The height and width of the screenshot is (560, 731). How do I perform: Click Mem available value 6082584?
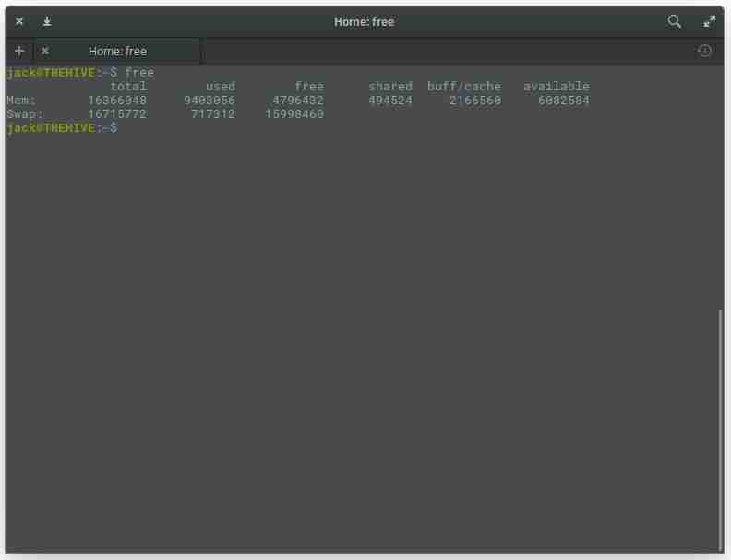(564, 101)
